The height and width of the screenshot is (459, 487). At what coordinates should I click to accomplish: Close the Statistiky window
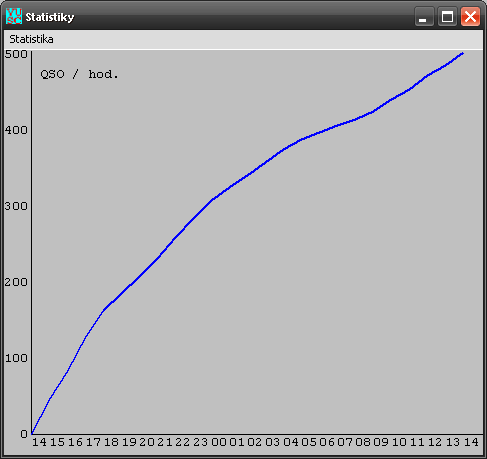coord(470,16)
